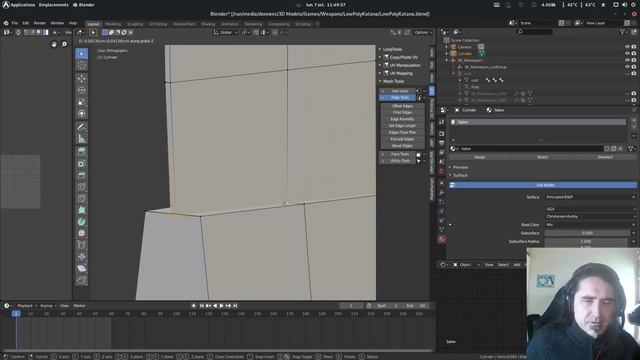Hide the Cylinder object in viewport
Viewport: 640px width, 360px height.
click(x=627, y=53)
